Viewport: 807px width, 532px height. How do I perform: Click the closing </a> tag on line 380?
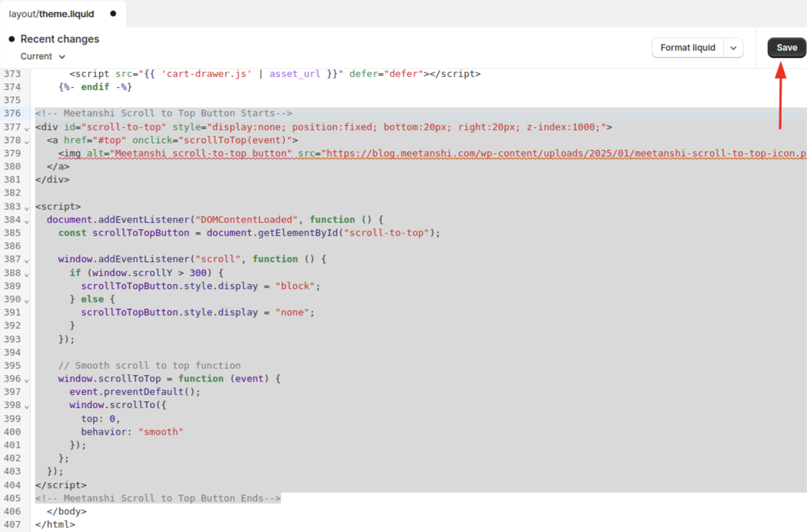[58, 166]
